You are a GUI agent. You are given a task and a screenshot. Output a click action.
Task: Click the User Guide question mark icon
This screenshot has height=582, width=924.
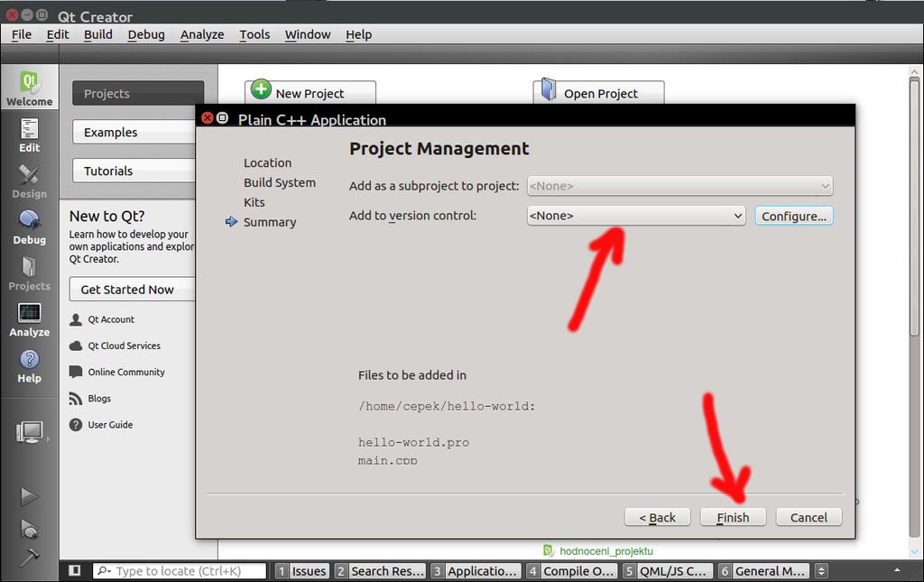[76, 425]
